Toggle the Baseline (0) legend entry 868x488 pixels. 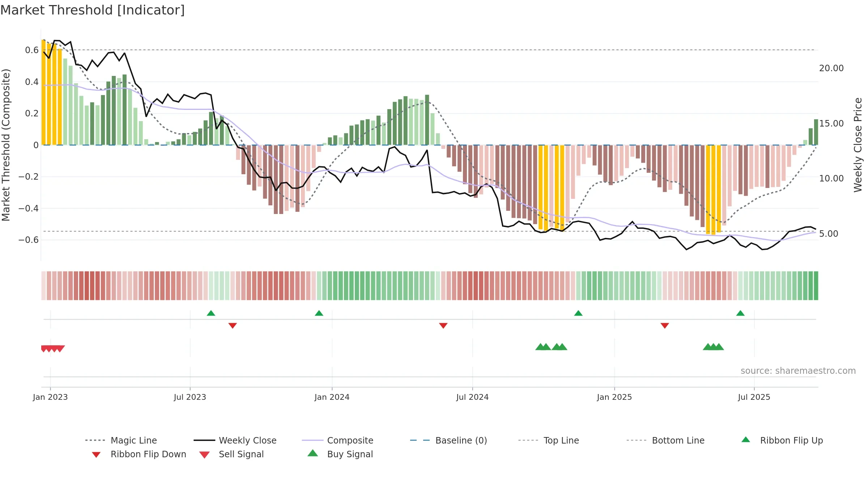pos(448,440)
